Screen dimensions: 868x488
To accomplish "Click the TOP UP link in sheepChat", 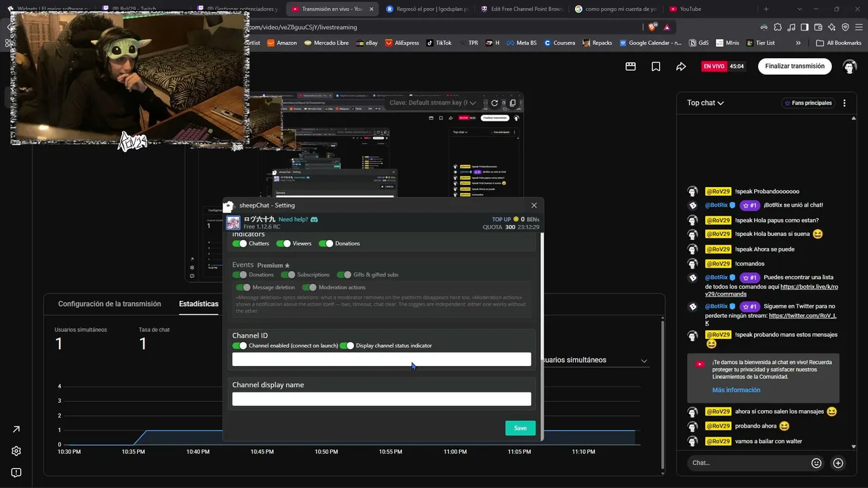I will 502,220.
